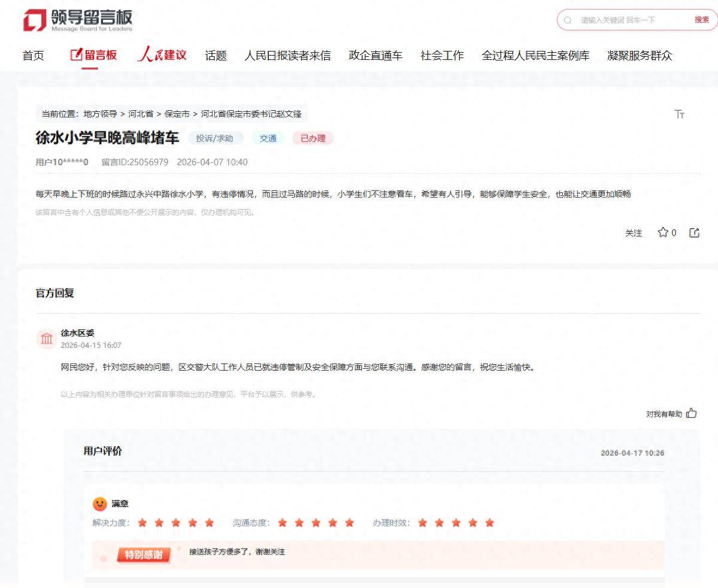This screenshot has width=718, height=588.
Task: Click the third 办理时效 star
Action: tap(456, 523)
